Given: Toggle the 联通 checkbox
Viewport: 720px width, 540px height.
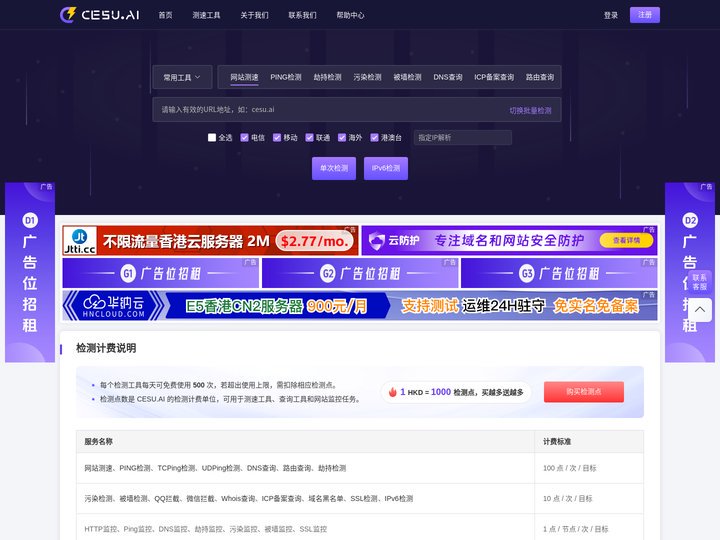Looking at the screenshot, I should [309, 137].
